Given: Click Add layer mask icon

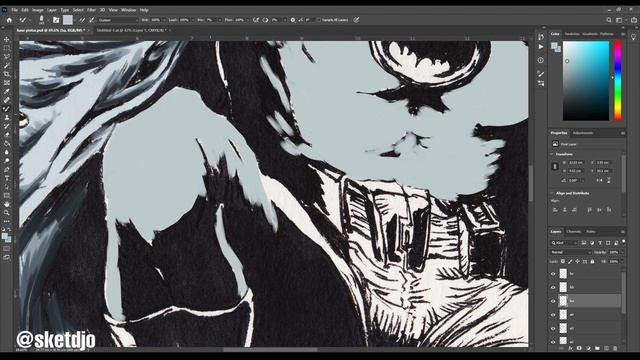Looking at the screenshot, I should [x=579, y=348].
